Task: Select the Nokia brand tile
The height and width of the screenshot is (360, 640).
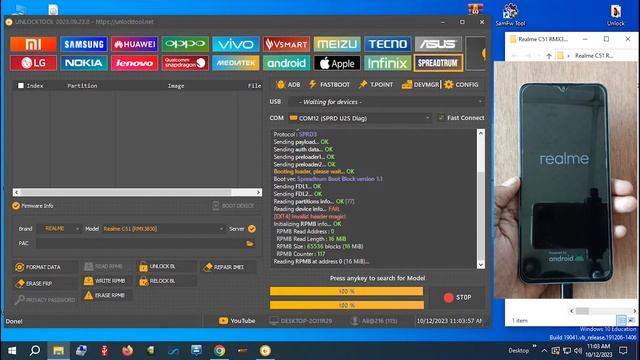Action: point(84,63)
